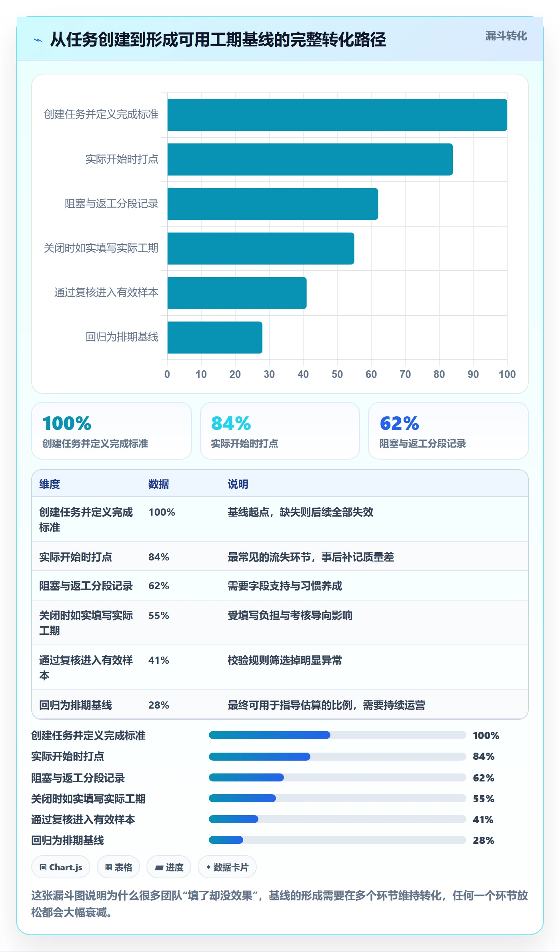
Task: Click the 实际开始时打点 row label in the table
Action: (76, 557)
